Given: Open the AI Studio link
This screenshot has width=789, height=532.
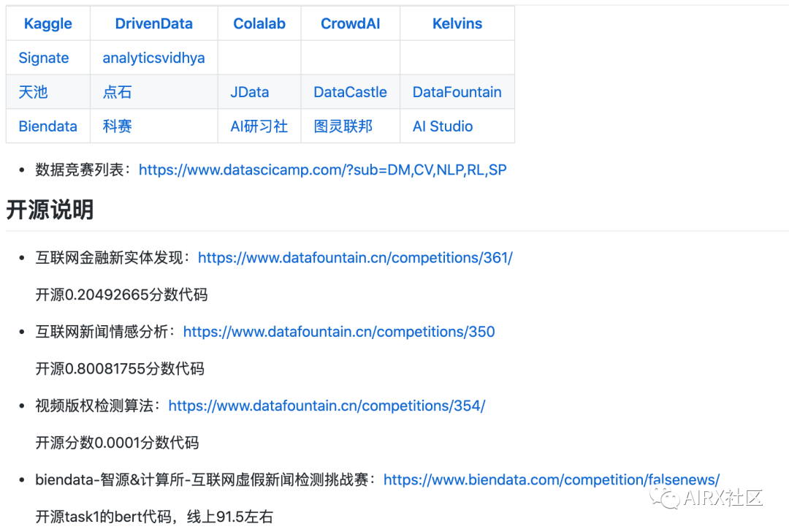Looking at the screenshot, I should pyautogui.click(x=443, y=126).
